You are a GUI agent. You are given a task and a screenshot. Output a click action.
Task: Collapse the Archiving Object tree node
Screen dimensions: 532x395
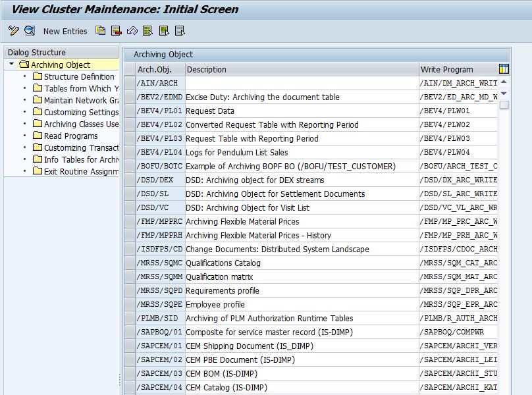coord(12,64)
